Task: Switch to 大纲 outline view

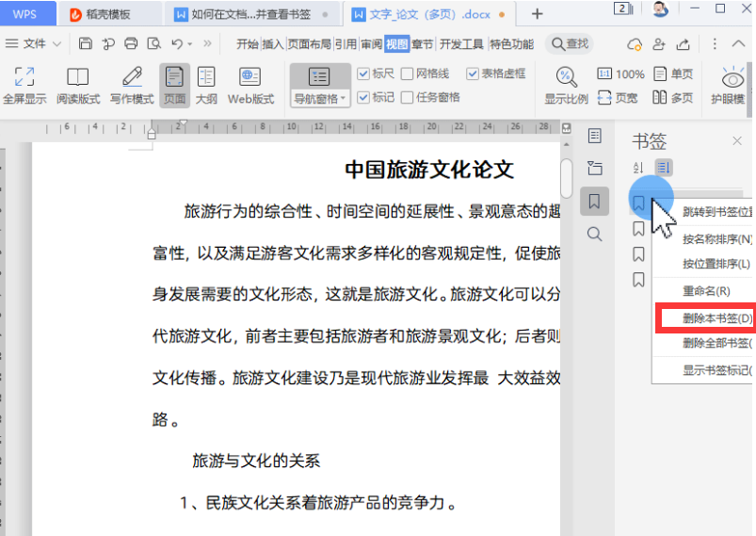Action: pos(205,77)
